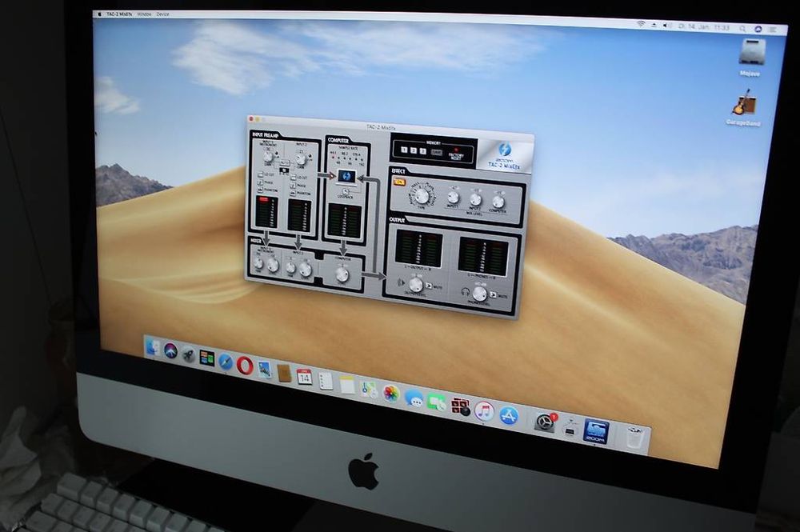This screenshot has height=532, width=800.
Task: Open the Device menu
Action: click(x=162, y=14)
